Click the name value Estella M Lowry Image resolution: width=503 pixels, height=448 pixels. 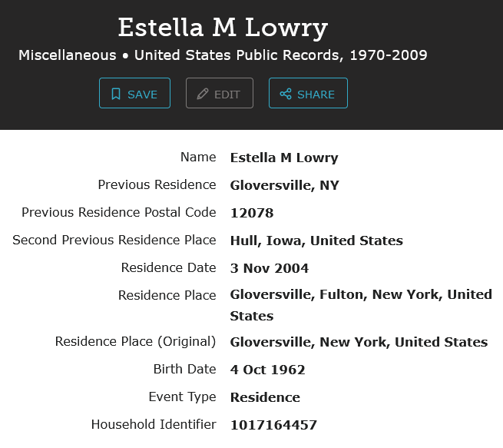(x=284, y=158)
